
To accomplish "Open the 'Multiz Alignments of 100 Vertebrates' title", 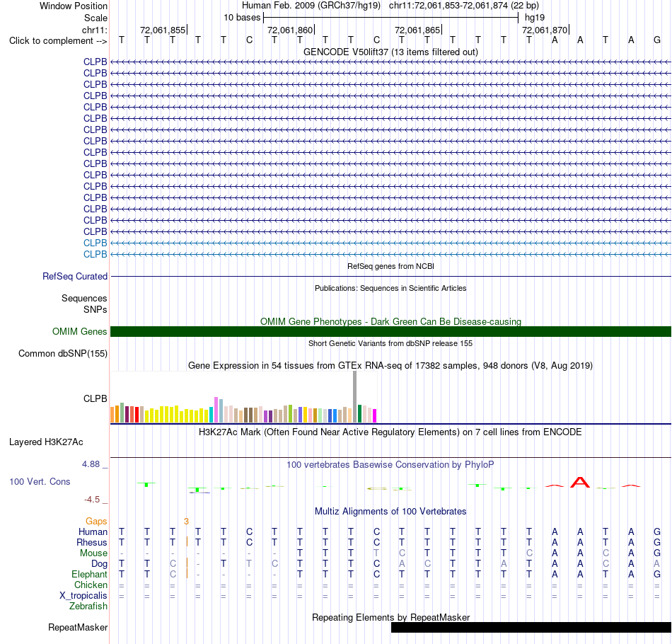I will click(x=390, y=512).
